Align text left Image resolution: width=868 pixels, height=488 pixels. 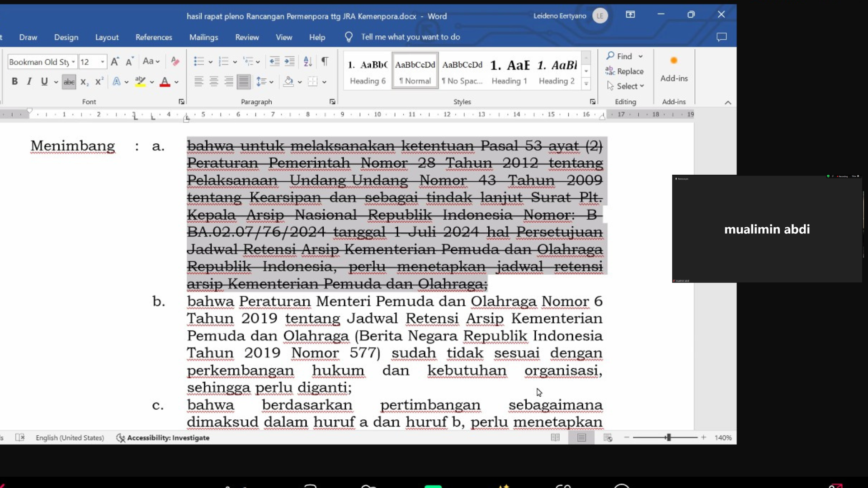(x=198, y=82)
